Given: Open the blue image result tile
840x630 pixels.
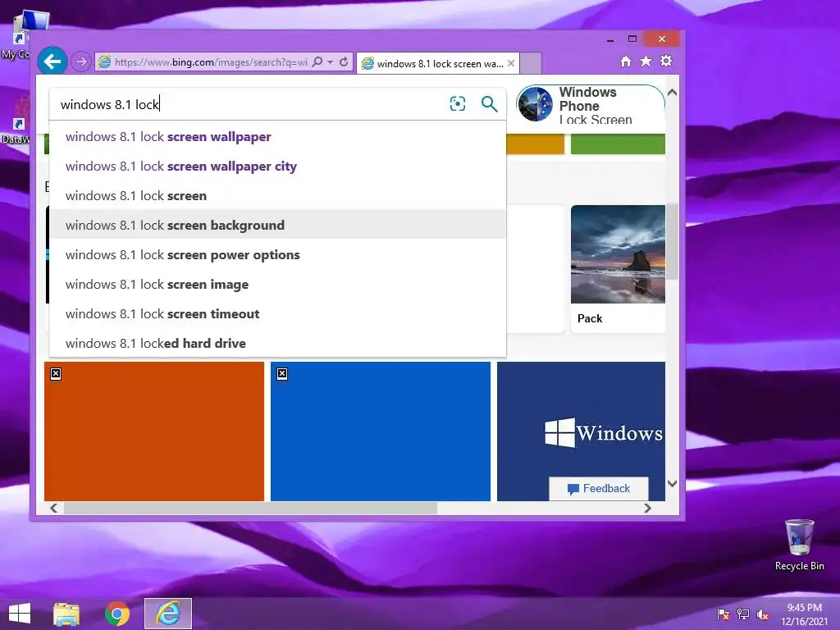Looking at the screenshot, I should pyautogui.click(x=381, y=431).
